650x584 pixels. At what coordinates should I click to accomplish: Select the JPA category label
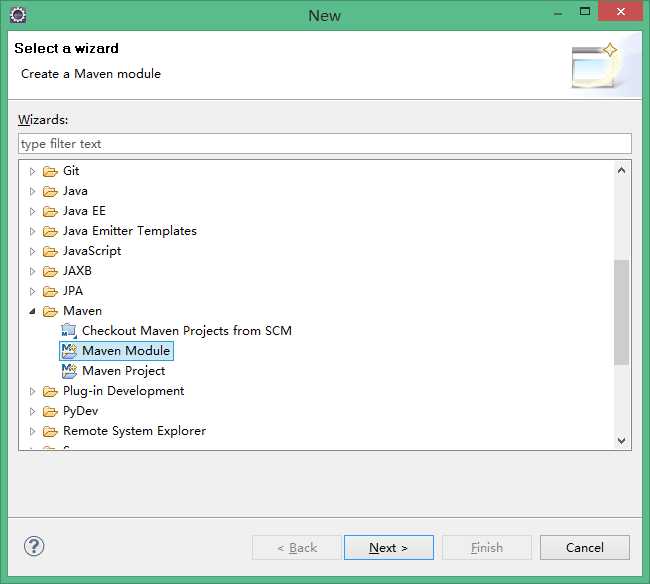point(73,291)
